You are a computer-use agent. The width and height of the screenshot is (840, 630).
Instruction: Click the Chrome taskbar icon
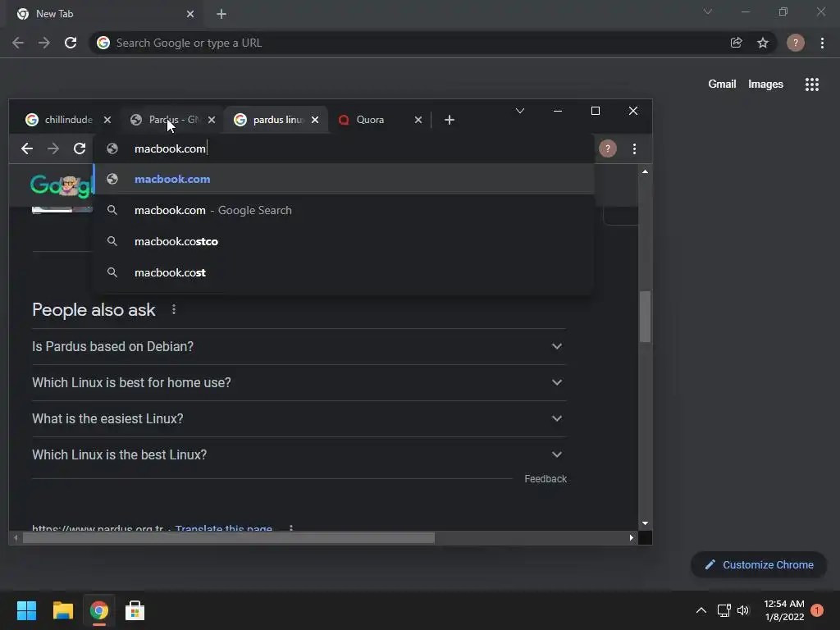coord(99,610)
